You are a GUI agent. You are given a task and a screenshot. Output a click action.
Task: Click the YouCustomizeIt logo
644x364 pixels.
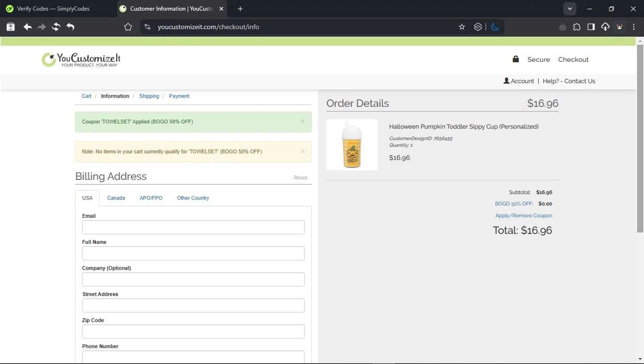click(81, 59)
